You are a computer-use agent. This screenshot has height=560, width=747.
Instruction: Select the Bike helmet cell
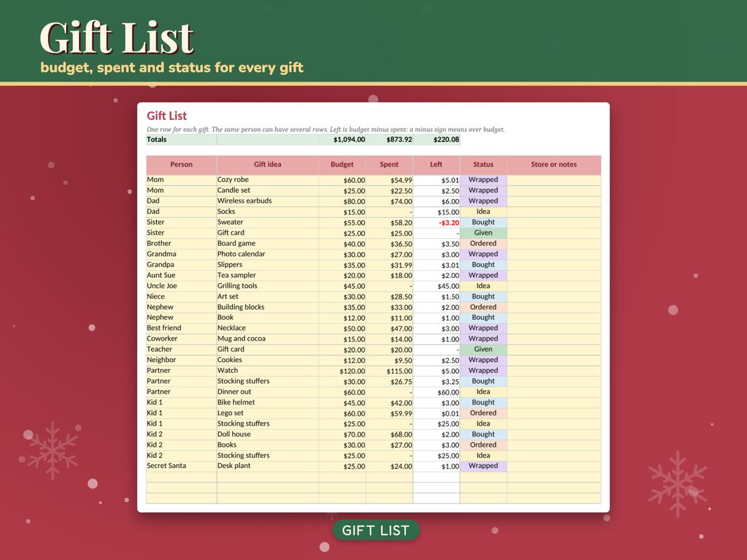tap(268, 402)
